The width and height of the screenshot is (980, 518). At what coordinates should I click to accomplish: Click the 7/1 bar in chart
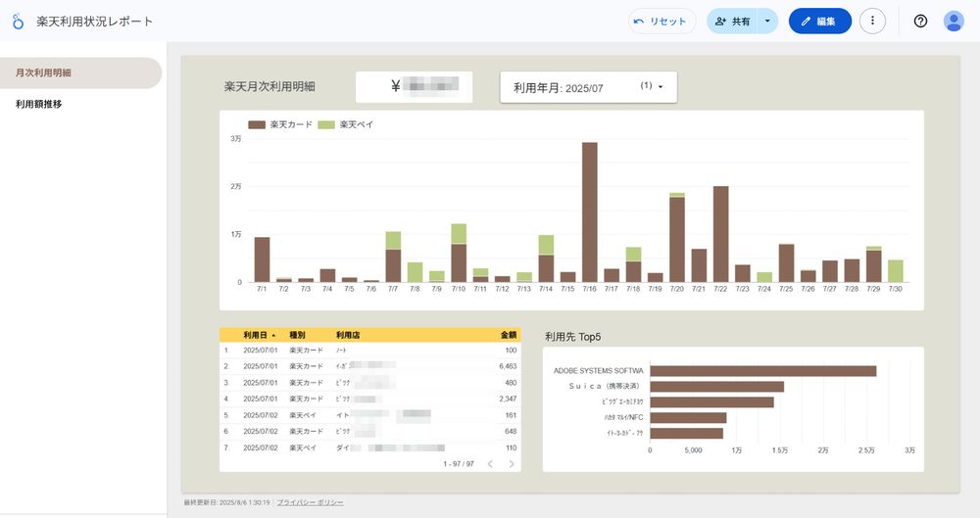[x=262, y=259]
